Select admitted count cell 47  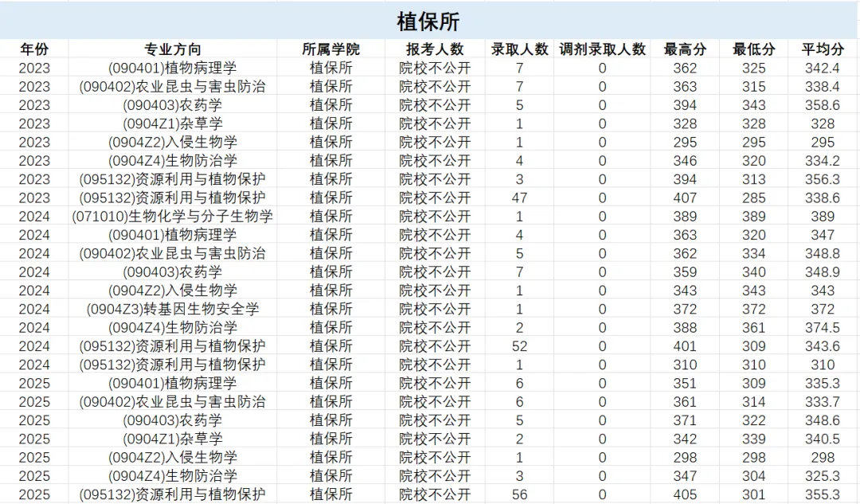(x=519, y=197)
